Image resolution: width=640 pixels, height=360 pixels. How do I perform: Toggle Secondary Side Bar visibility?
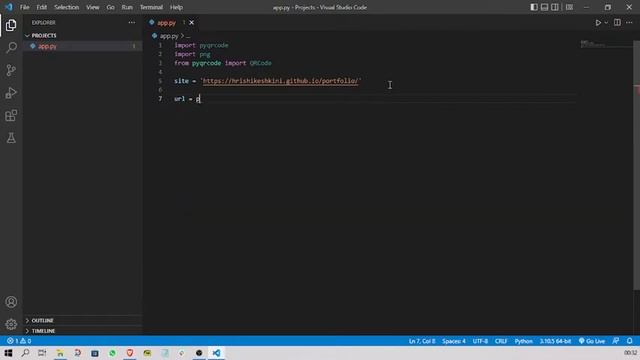[x=555, y=7]
